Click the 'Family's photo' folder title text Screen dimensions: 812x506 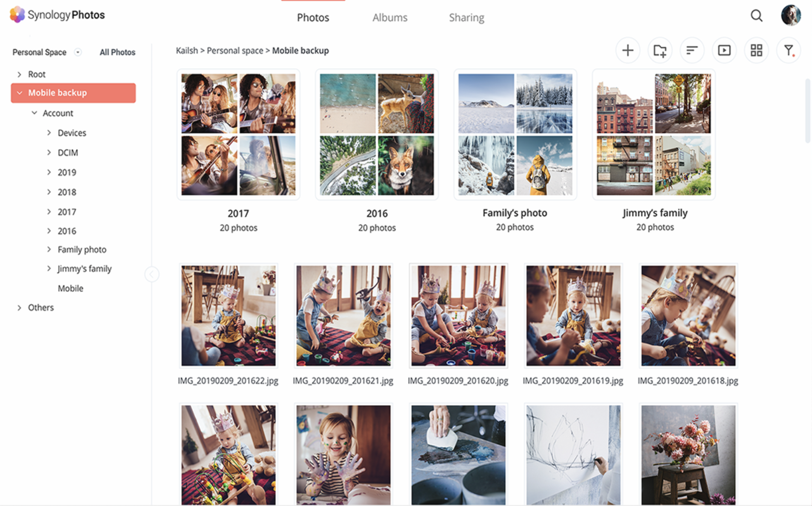coord(515,213)
